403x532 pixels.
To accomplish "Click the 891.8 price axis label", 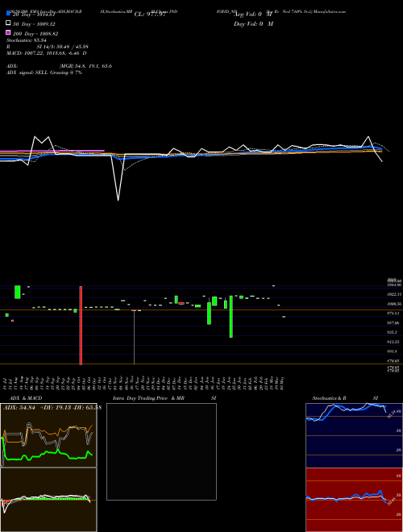I will [393, 351].
